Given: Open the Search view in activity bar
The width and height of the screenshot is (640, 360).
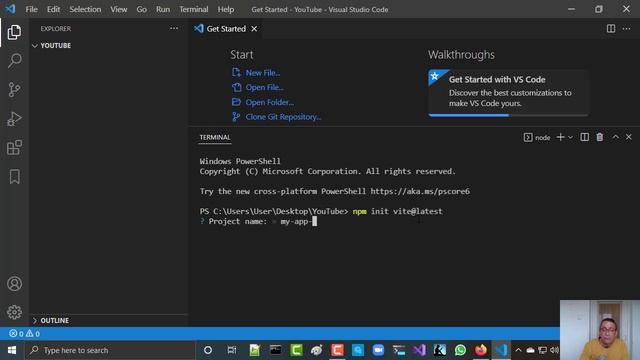Looking at the screenshot, I should coord(14,61).
